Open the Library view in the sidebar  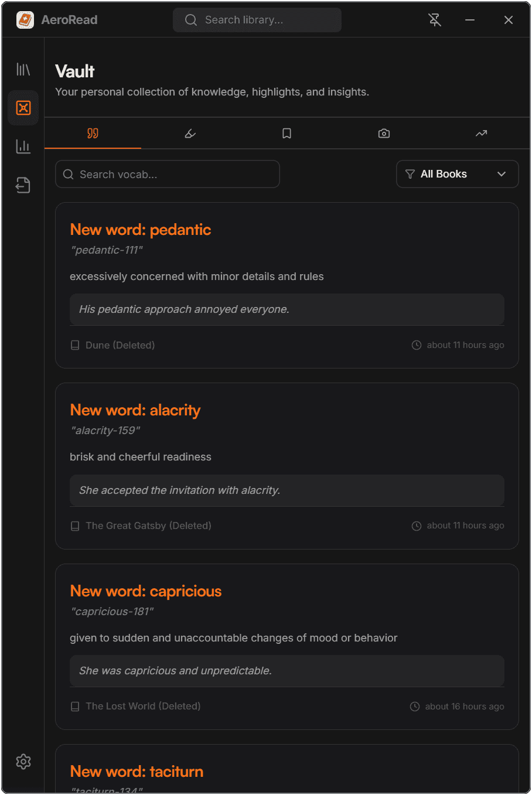click(x=23, y=69)
